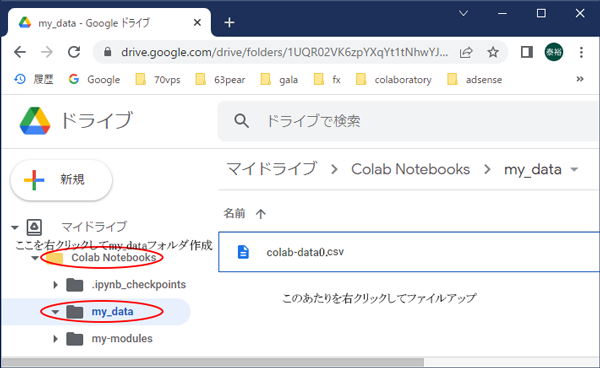This screenshot has width=600, height=368.
Task: Reload the current page
Action: coord(74,52)
